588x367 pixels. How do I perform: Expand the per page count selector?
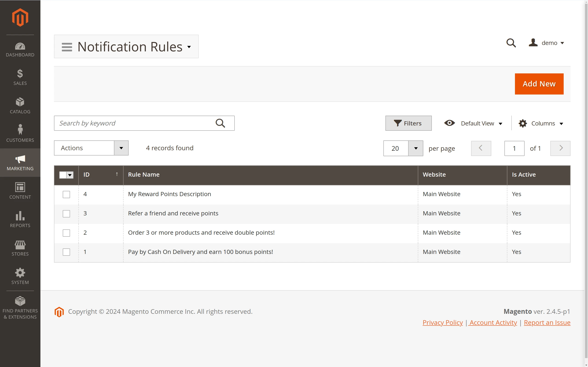click(416, 148)
